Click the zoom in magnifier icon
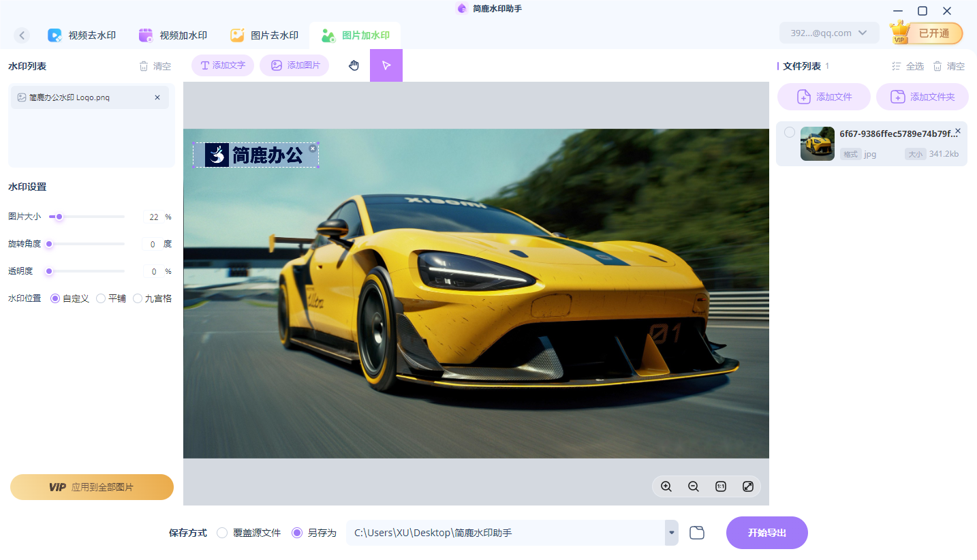This screenshot has width=977, height=560. pyautogui.click(x=666, y=486)
